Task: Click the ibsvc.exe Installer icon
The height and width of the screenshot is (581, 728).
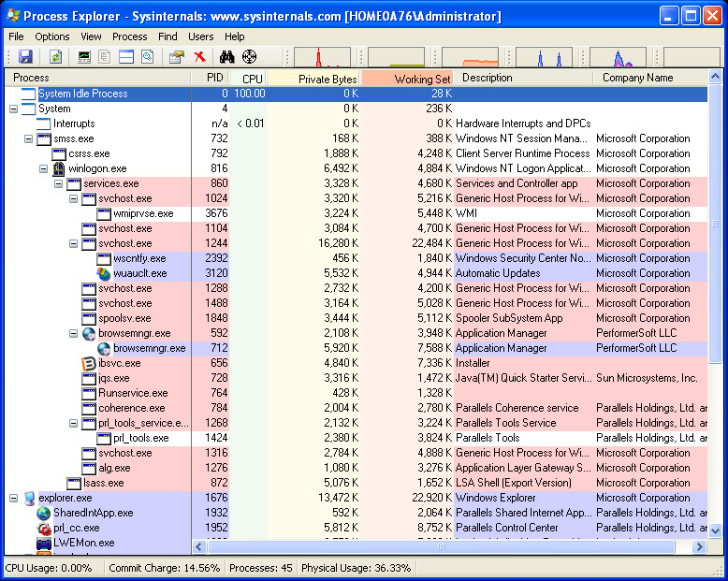Action: coord(89,363)
